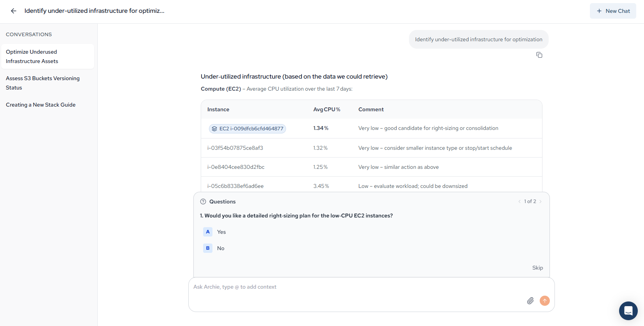Go to next question chevron
644x326 pixels.
(540, 202)
